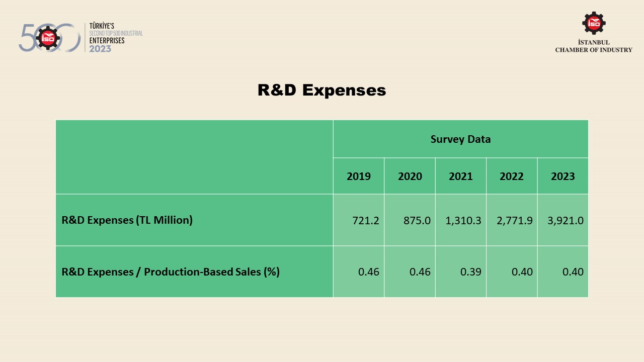Click the 721.2 value cell

point(359,220)
